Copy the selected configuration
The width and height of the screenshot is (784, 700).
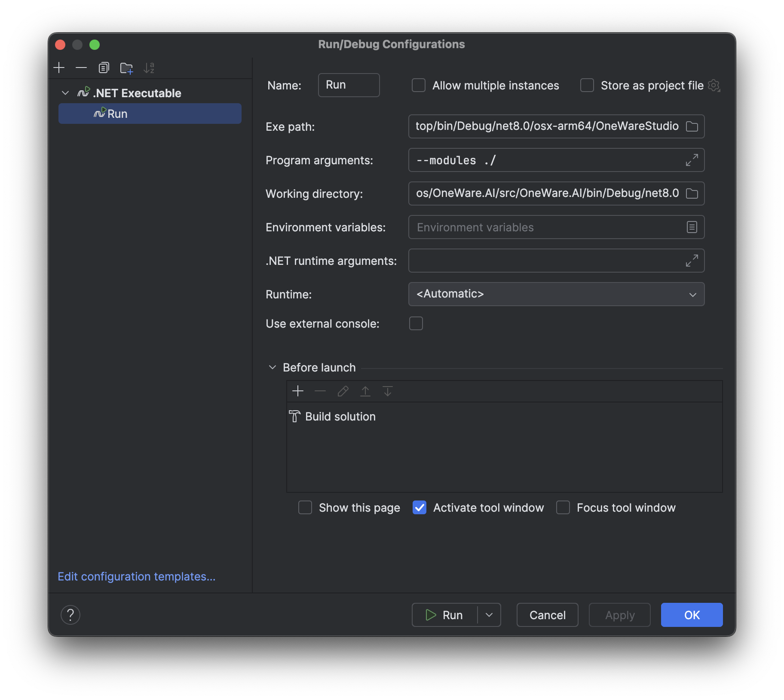point(104,68)
